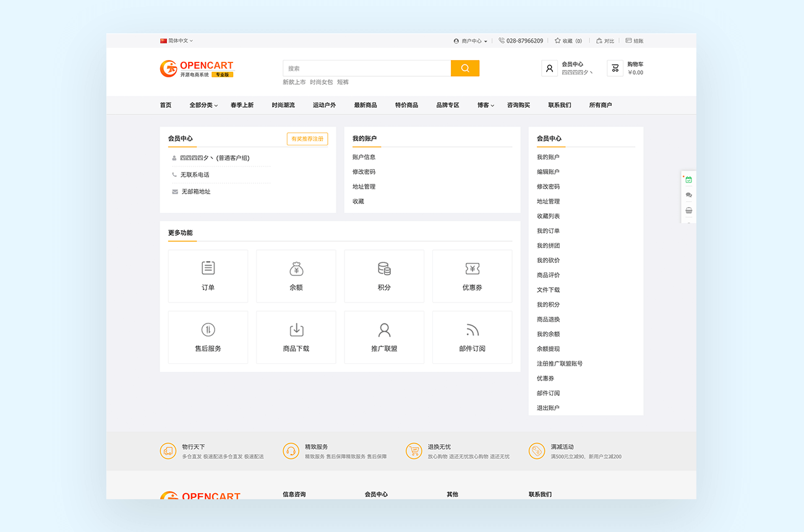Open the 余额 balance money bag icon

tap(296, 268)
